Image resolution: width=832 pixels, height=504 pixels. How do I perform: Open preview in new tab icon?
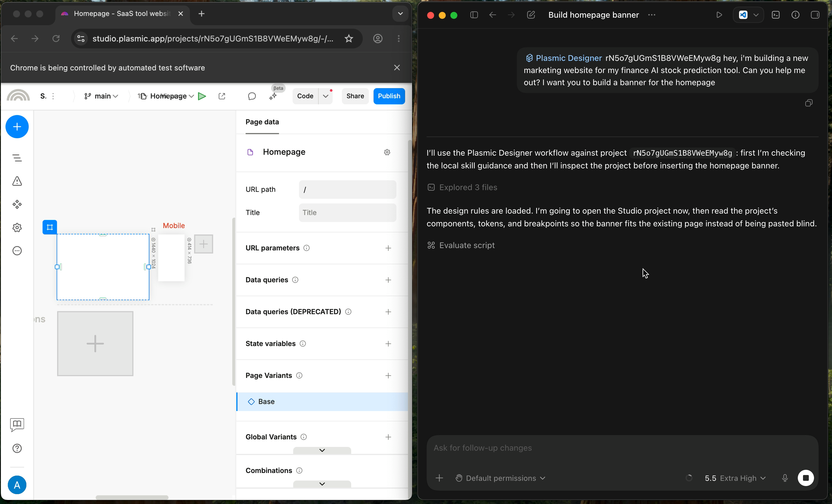pyautogui.click(x=222, y=96)
